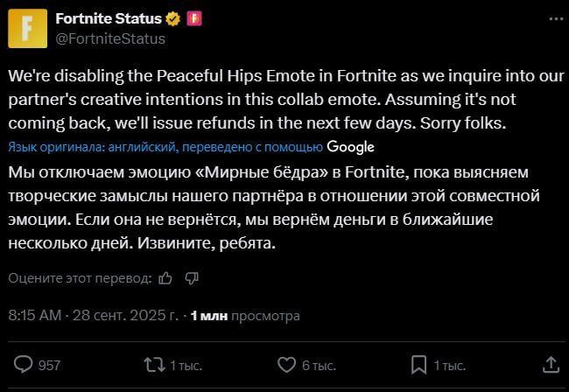Click the 8:15 AM timestamp
This screenshot has width=569, height=392.
tap(37, 315)
